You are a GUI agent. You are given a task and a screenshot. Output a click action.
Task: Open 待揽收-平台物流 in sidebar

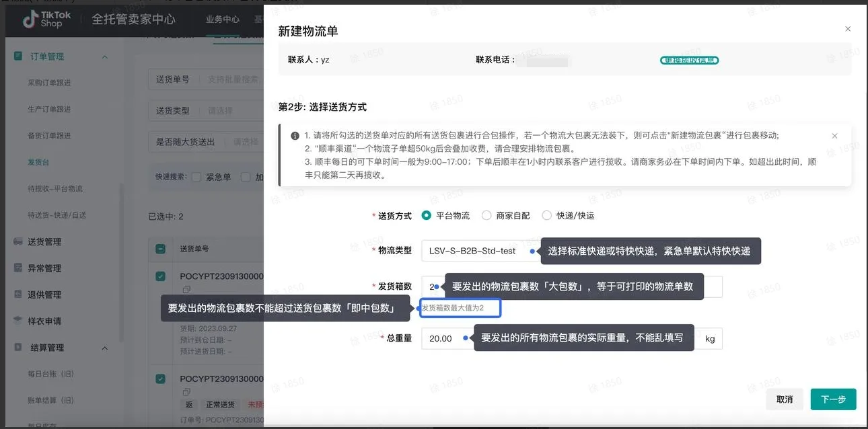coord(55,189)
